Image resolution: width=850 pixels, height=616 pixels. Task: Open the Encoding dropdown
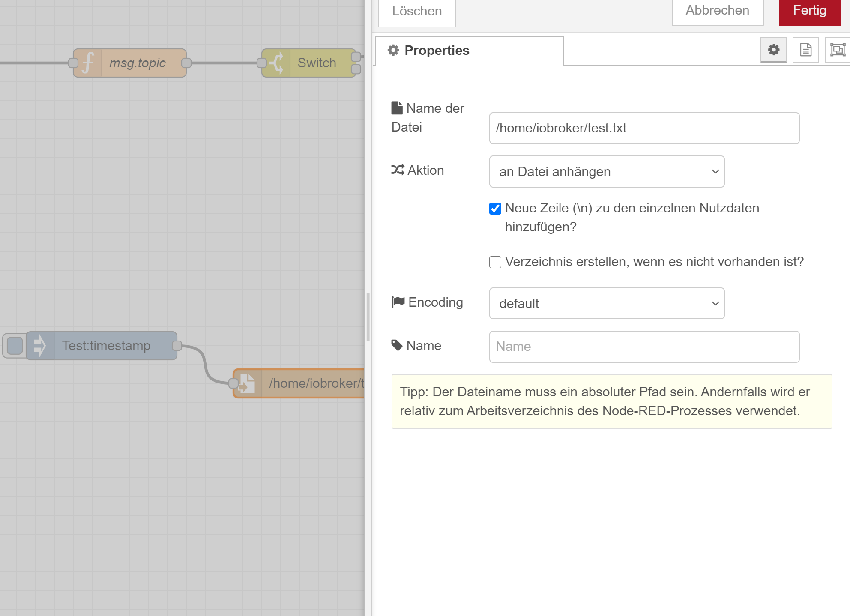pyautogui.click(x=607, y=303)
